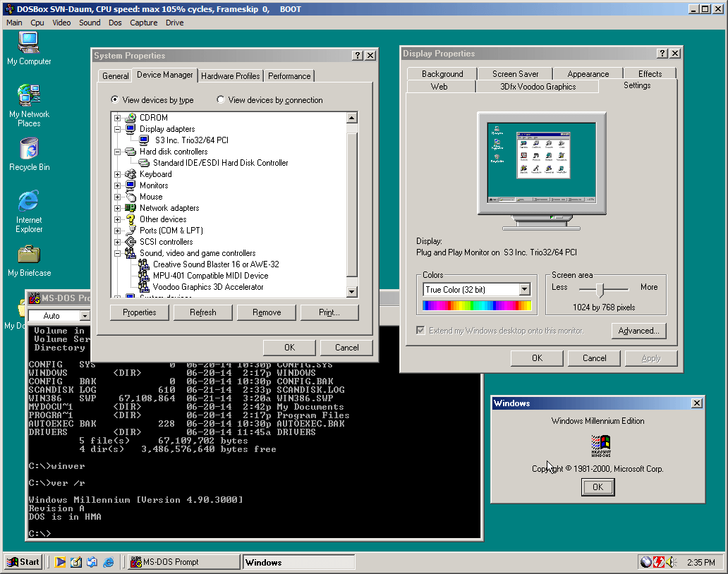Select the Other devices question mark icon

tap(131, 219)
